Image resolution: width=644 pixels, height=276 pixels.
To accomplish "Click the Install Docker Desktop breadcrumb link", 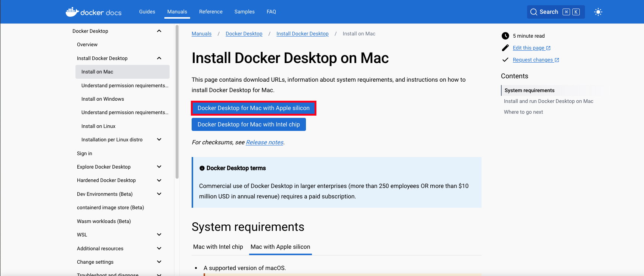I will pyautogui.click(x=303, y=34).
